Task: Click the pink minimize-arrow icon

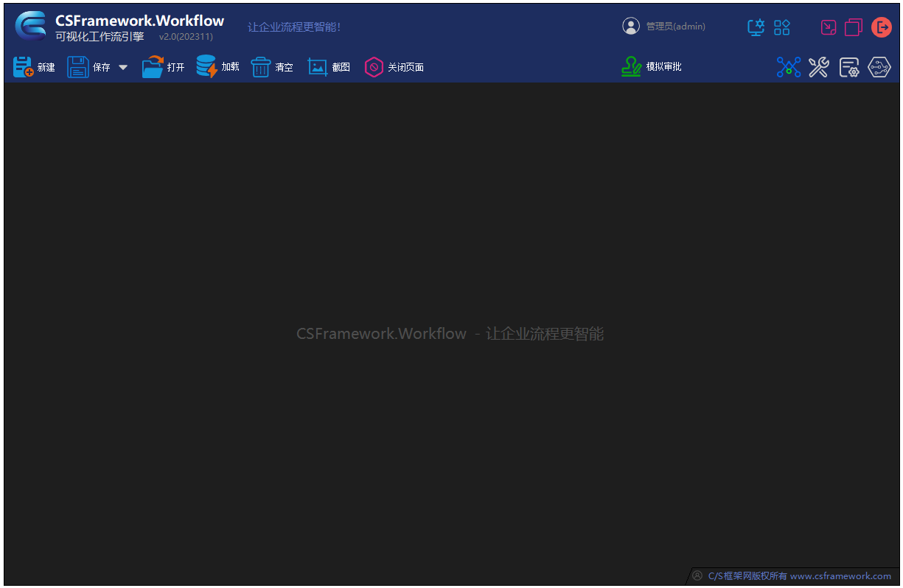Action: point(828,27)
